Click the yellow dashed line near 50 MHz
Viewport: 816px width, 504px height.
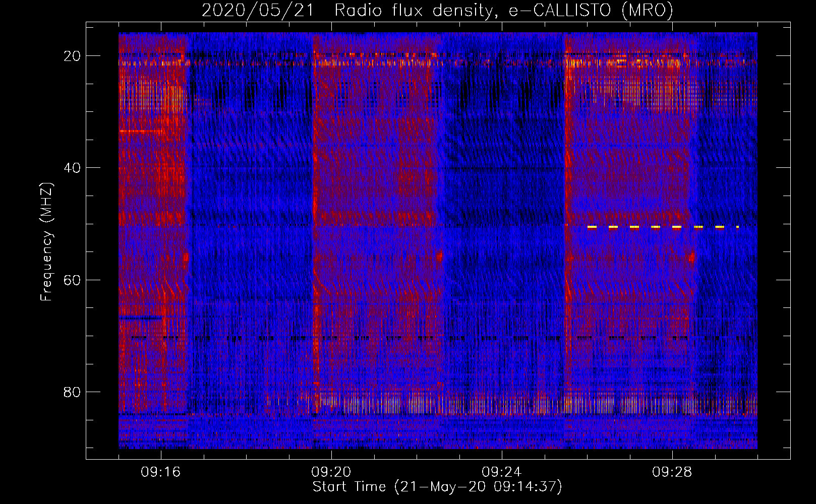[663, 227]
